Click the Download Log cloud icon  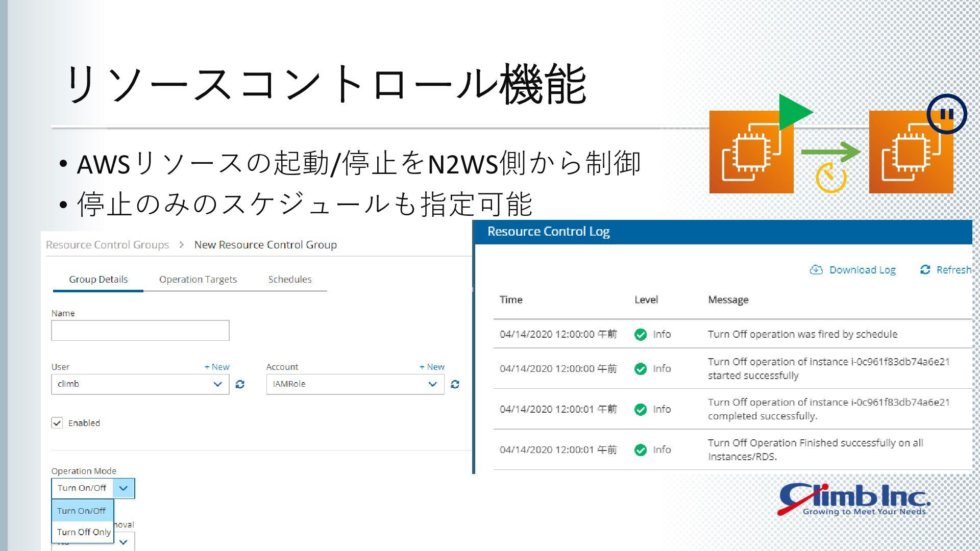816,270
